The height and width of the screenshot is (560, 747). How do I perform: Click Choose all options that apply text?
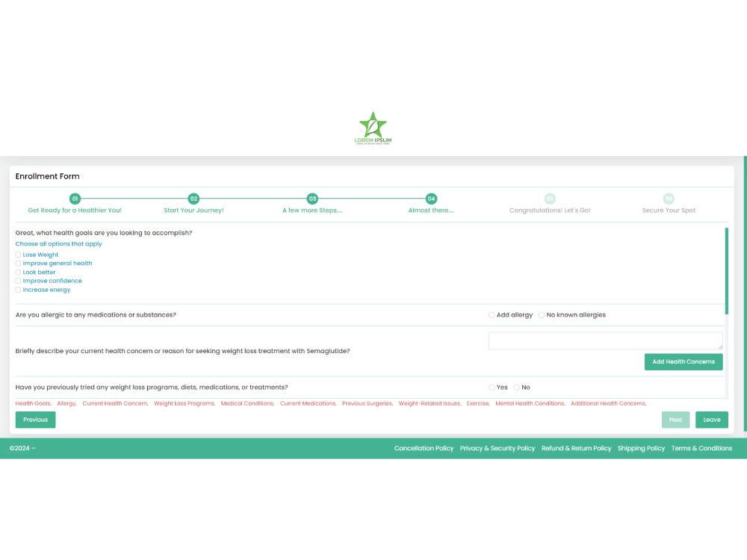click(x=58, y=244)
